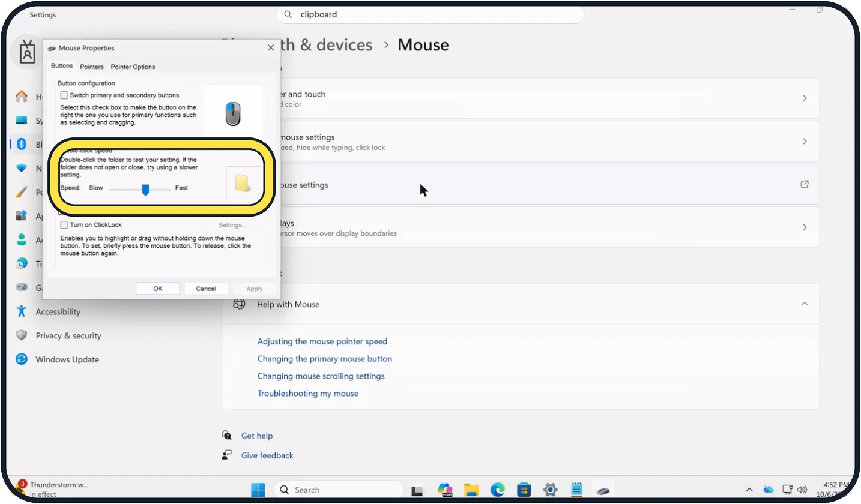Check the Turn on ClickLock box
861x504 pixels.
[64, 225]
